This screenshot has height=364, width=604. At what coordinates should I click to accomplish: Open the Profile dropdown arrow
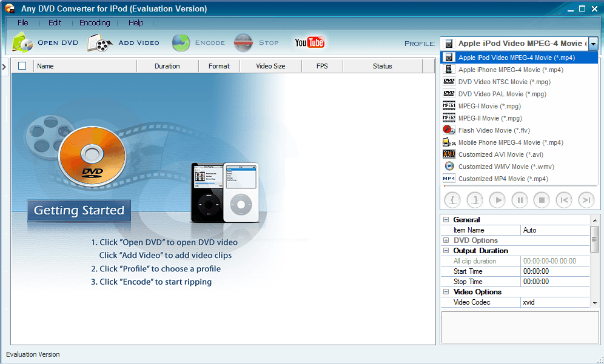coord(593,43)
